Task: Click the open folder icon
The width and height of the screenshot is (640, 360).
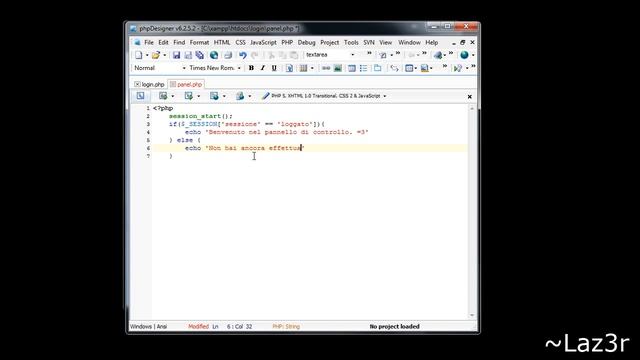Action: (156, 55)
